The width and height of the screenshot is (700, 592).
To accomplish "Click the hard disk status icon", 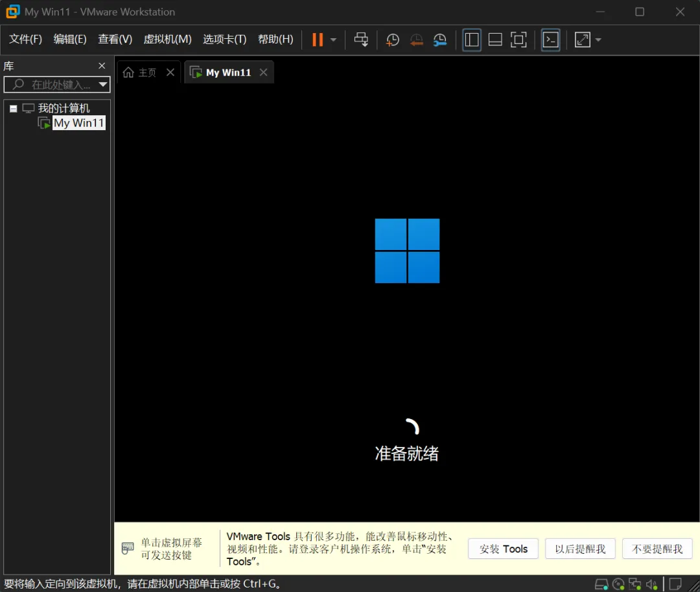I will tap(601, 584).
